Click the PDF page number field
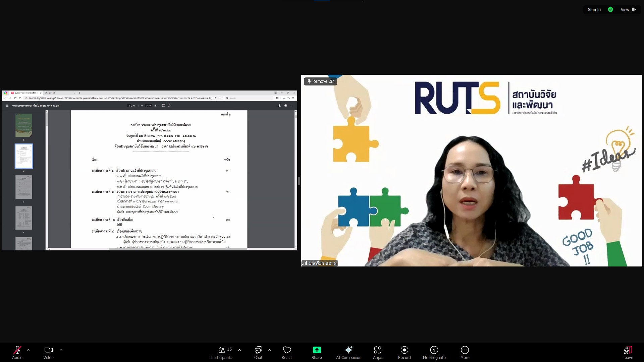Viewport: 644px width, 362px height. coord(129,106)
